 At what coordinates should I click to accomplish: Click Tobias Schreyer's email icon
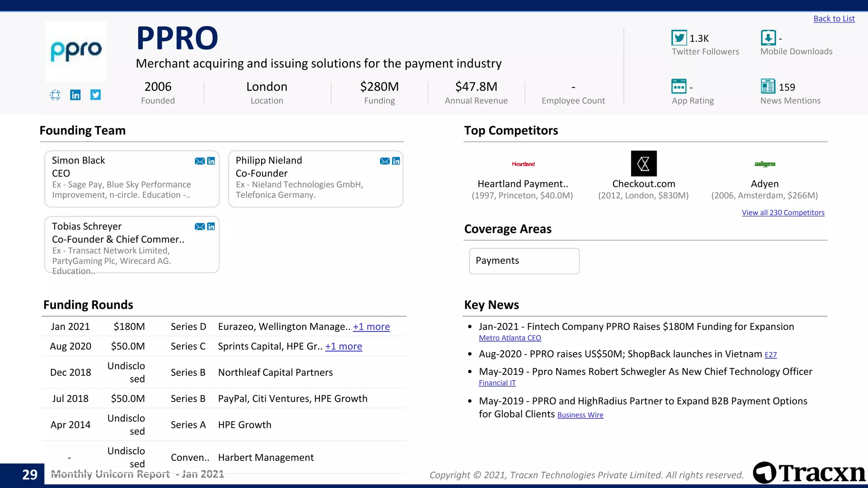point(200,227)
